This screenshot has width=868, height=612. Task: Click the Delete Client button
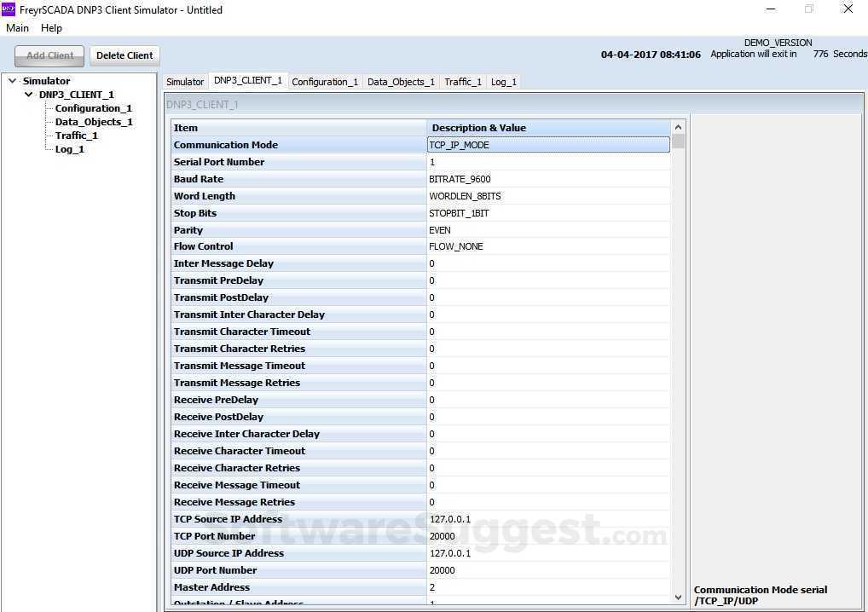point(124,55)
